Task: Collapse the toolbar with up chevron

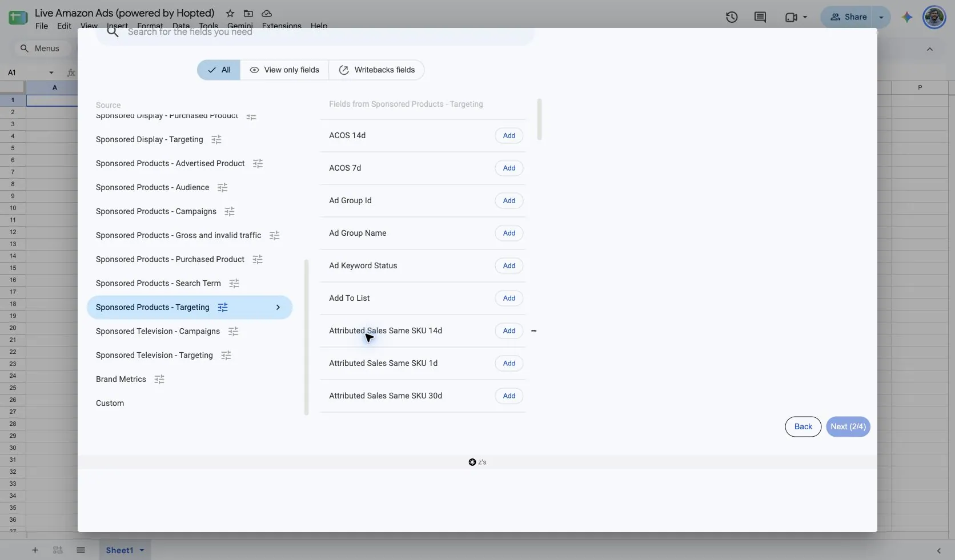Action: click(930, 49)
